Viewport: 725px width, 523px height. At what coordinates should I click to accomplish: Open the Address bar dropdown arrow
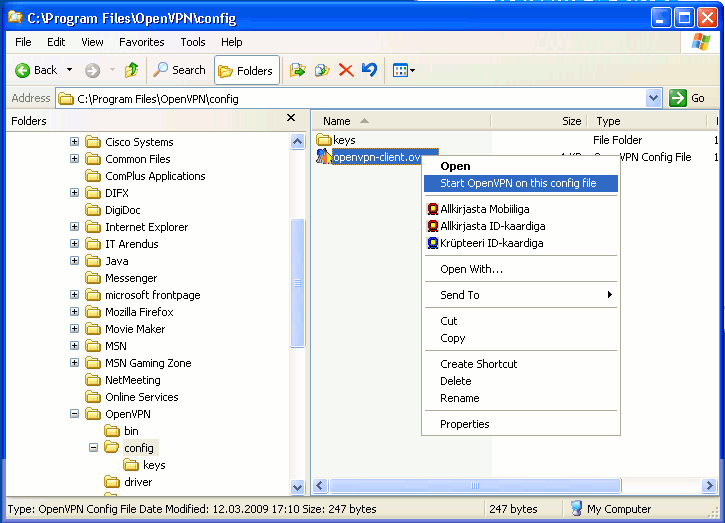pyautogui.click(x=653, y=98)
